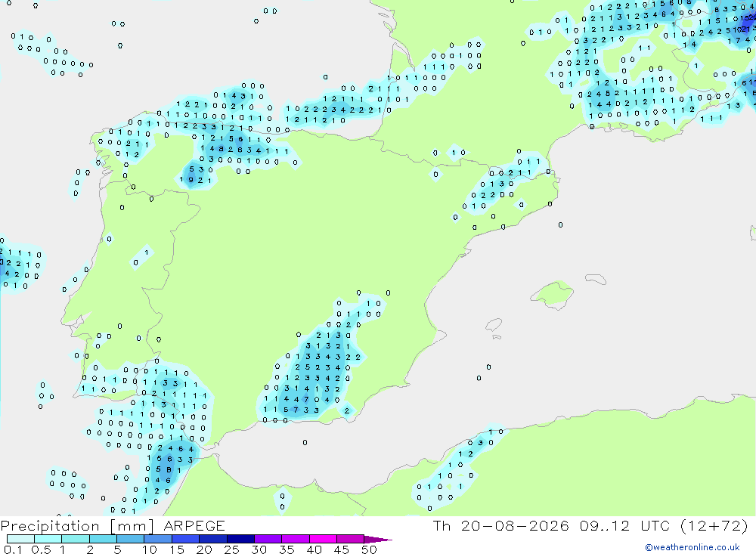
Task: Select the '30' legend scale label
Action: [x=259, y=549]
